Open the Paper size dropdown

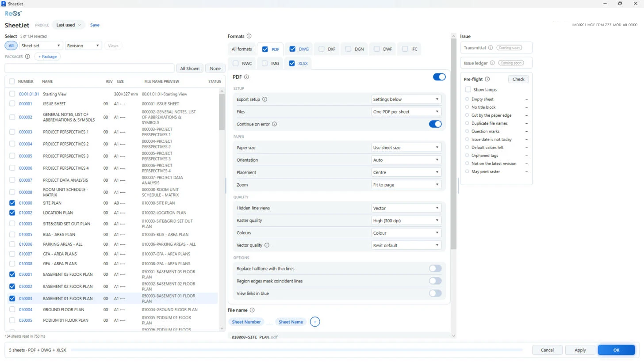(x=406, y=148)
